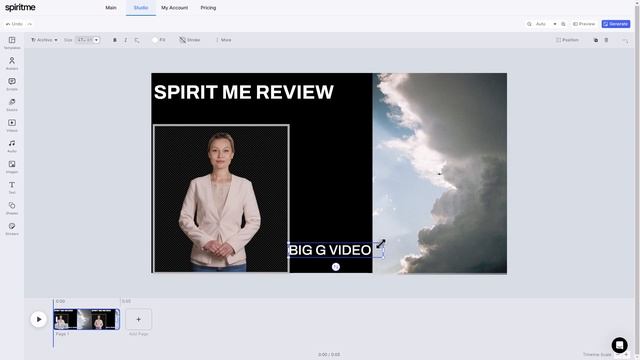Open the Images panel
This screenshot has width=640, height=360.
pyautogui.click(x=12, y=167)
